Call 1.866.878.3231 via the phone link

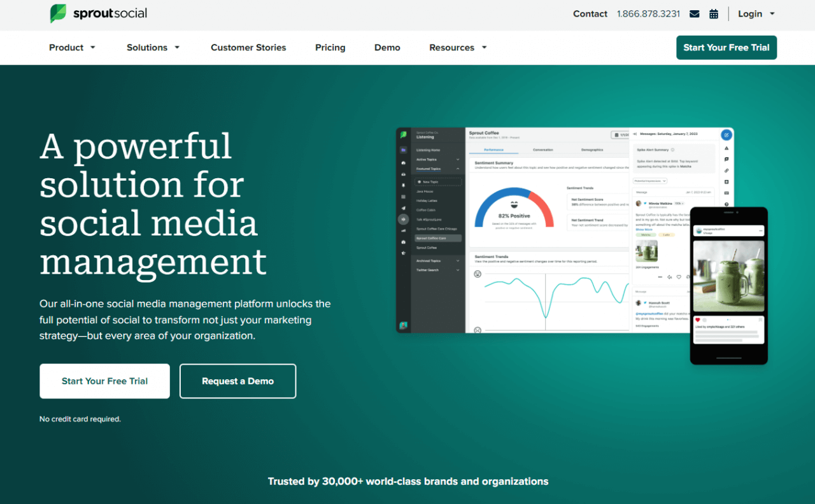[x=648, y=13]
